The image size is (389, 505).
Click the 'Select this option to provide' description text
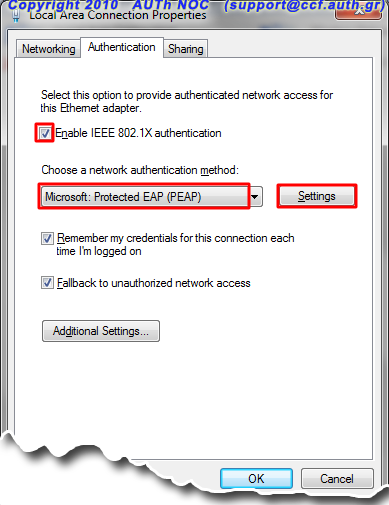187,101
